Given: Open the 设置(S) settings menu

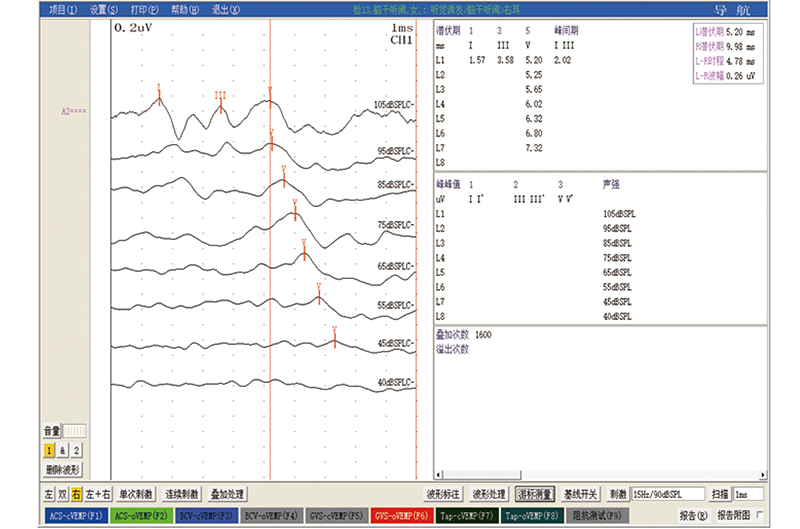Looking at the screenshot, I should (x=103, y=10).
